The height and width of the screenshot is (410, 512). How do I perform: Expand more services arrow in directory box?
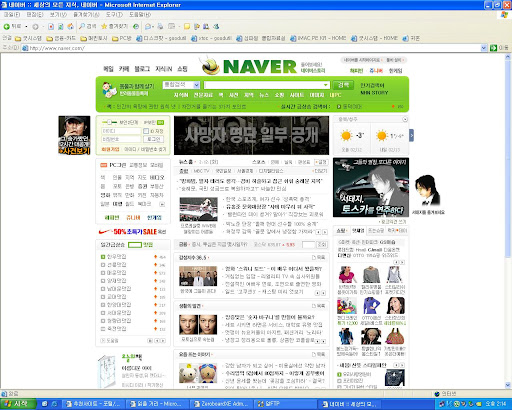162,204
